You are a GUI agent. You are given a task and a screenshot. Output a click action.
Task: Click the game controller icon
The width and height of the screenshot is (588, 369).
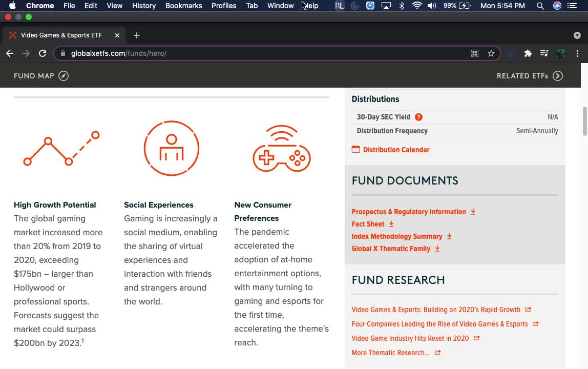282,148
